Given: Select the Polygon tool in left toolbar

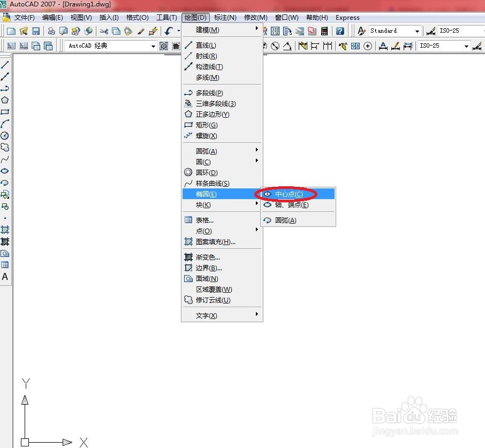Looking at the screenshot, I should coord(5,100).
